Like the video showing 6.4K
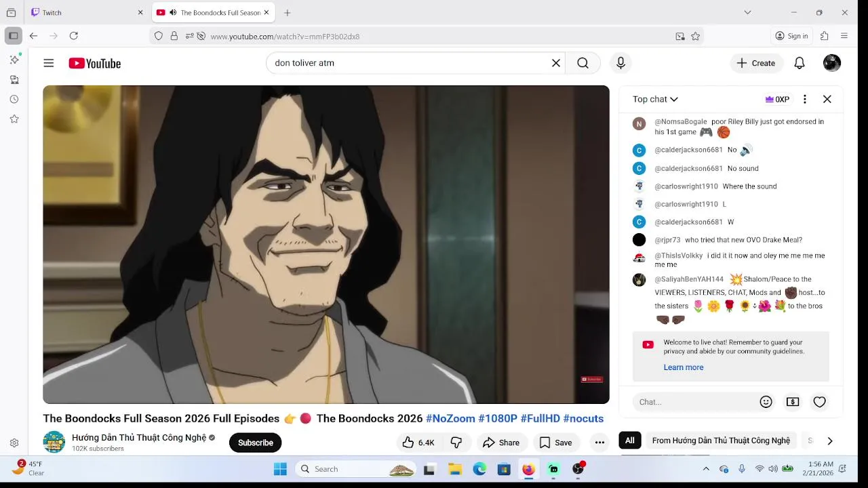 418,443
